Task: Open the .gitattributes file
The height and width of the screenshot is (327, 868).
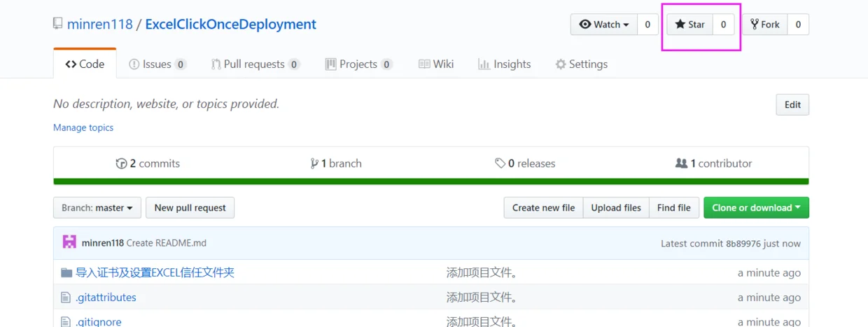Action: [x=106, y=297]
